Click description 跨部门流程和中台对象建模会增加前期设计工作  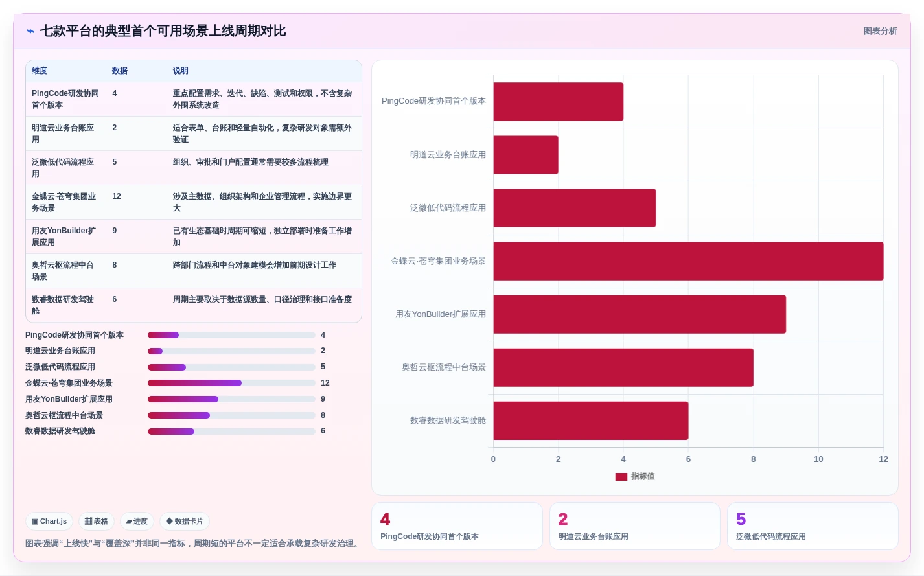pyautogui.click(x=254, y=265)
